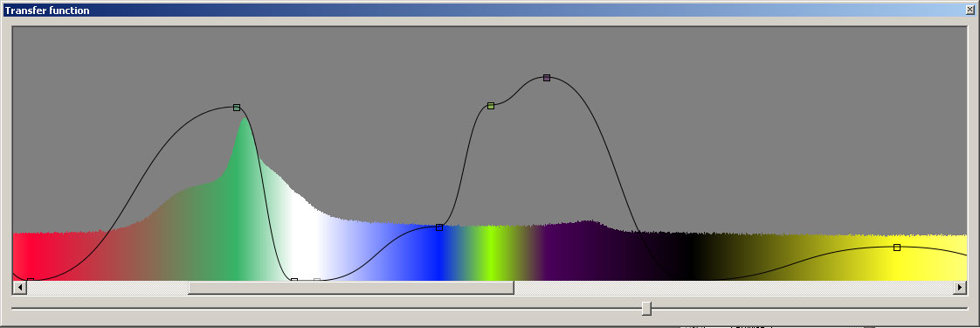The height and width of the screenshot is (328, 980).
Task: Close the Transfer function window
Action: [970, 10]
